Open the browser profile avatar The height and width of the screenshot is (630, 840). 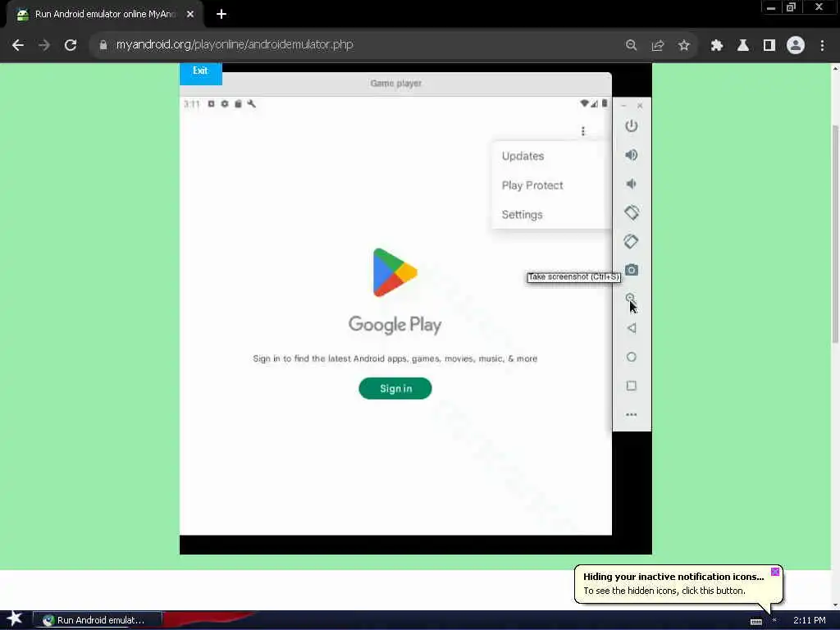(796, 45)
